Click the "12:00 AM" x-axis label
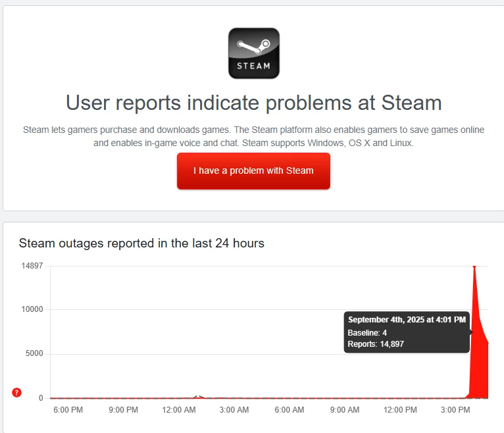The image size is (504, 433). 179,410
